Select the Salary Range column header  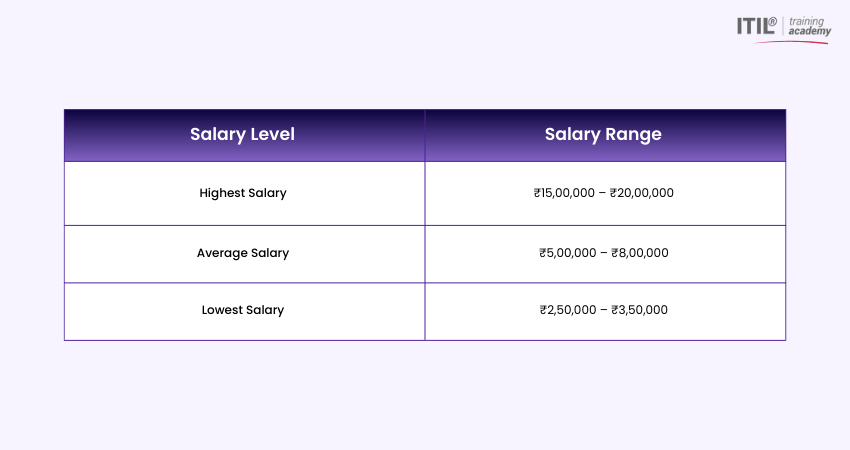(x=605, y=135)
